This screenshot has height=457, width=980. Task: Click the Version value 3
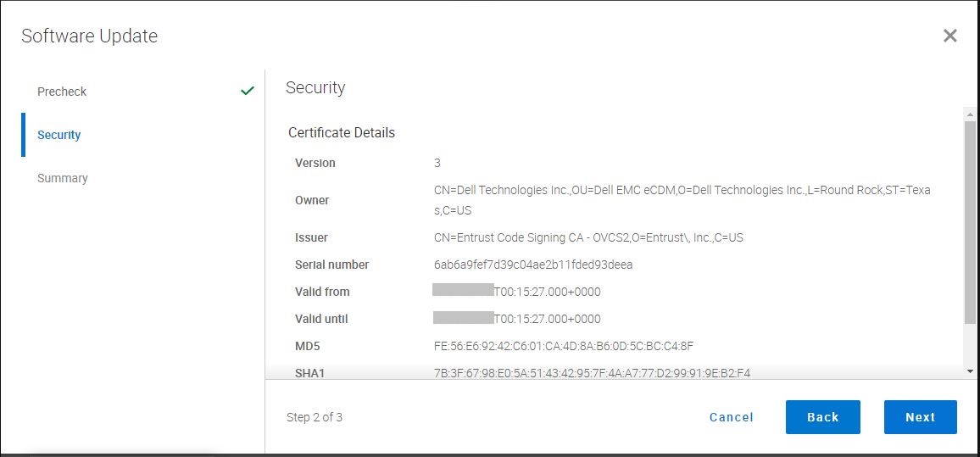pyautogui.click(x=437, y=163)
